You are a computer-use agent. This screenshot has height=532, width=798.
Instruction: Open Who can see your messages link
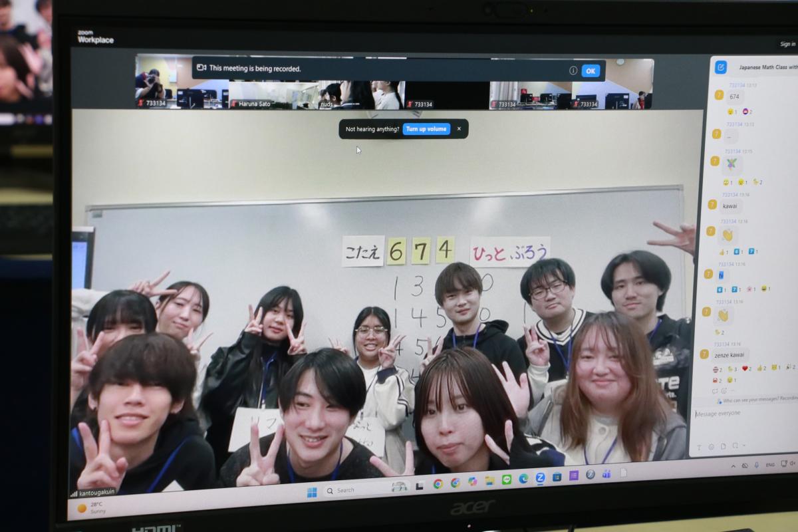pyautogui.click(x=758, y=400)
